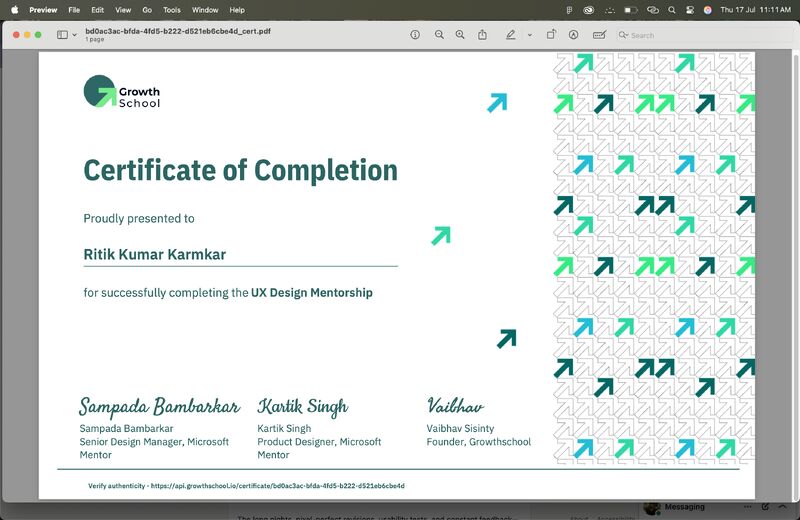Click 'Founder, Growthschool' text
This screenshot has width=800, height=520.
[479, 442]
